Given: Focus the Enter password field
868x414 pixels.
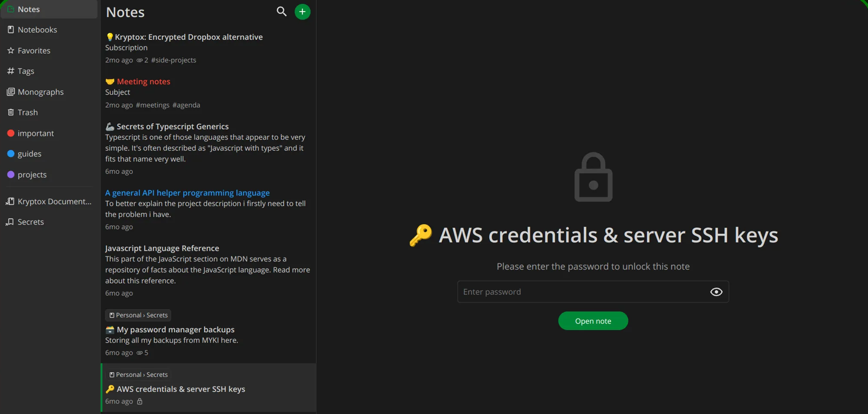Looking at the screenshot, I should point(582,292).
